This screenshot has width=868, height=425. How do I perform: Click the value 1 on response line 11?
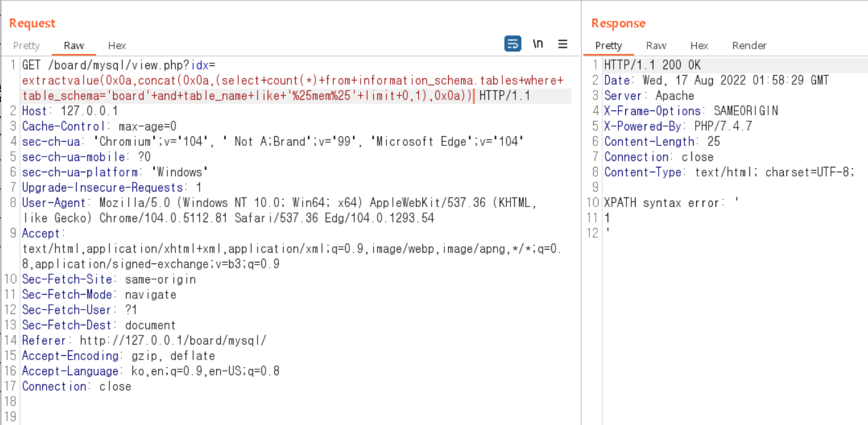607,218
